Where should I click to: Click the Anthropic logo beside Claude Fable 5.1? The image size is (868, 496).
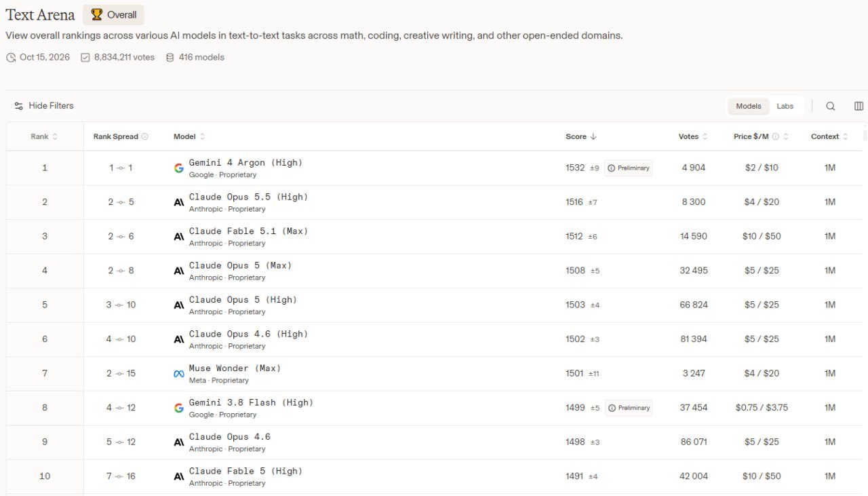tap(179, 237)
